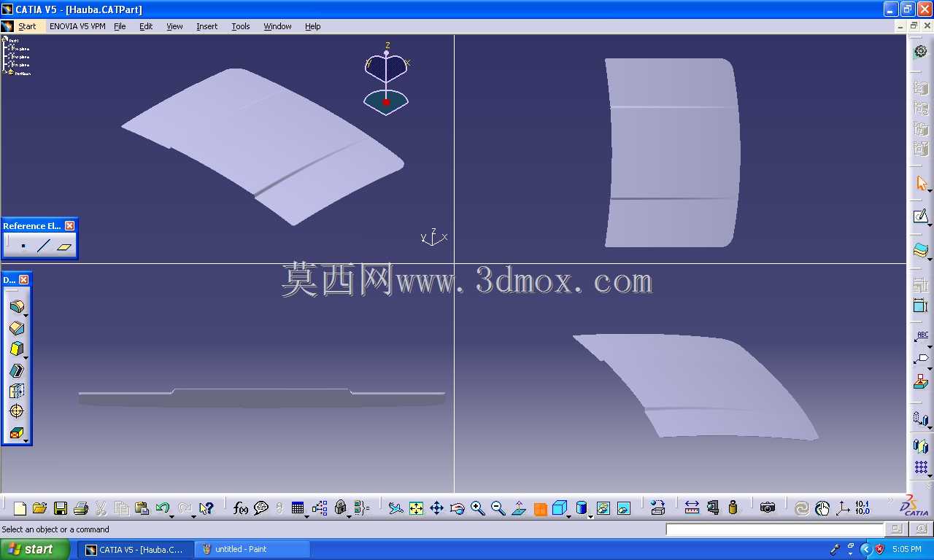Click the Zoom Out magnifier
Viewport: 934px width, 560px height.
[498, 508]
